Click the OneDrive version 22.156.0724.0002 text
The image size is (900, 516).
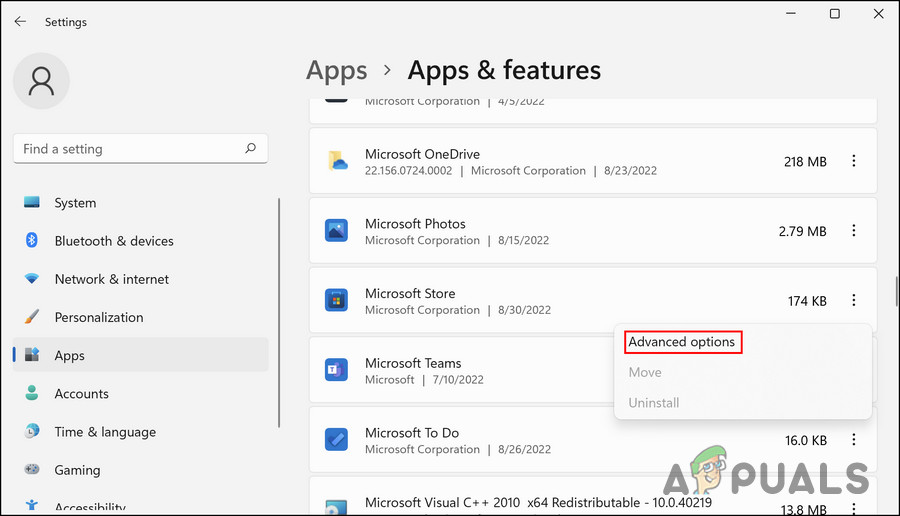tap(408, 170)
